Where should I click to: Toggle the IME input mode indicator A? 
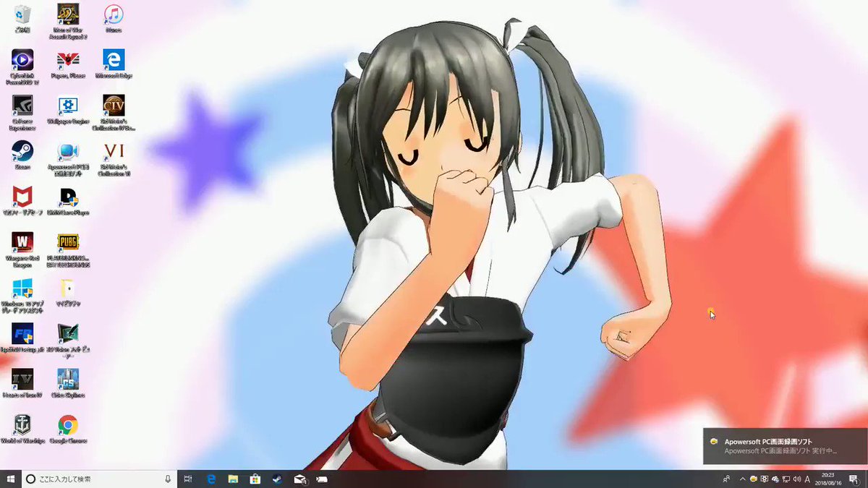[x=809, y=479]
